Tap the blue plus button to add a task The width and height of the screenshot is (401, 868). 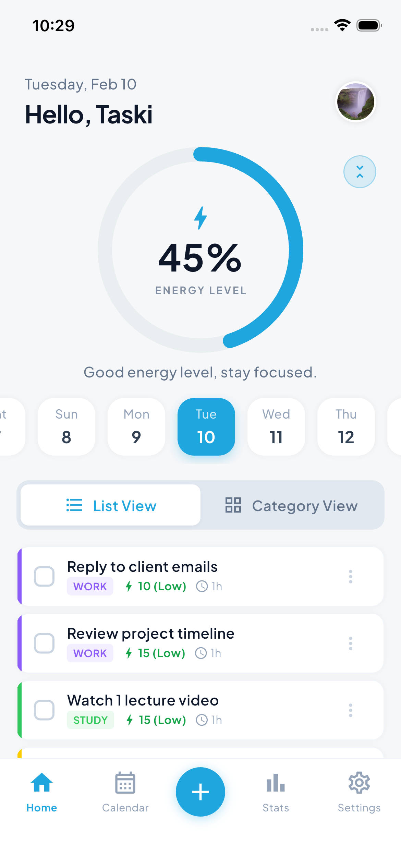[200, 792]
